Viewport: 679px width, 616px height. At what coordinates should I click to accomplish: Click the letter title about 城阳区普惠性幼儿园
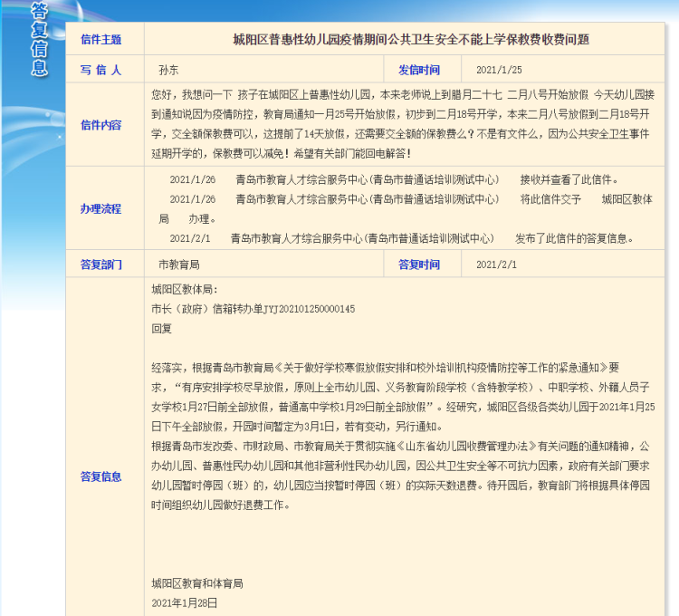click(411, 40)
